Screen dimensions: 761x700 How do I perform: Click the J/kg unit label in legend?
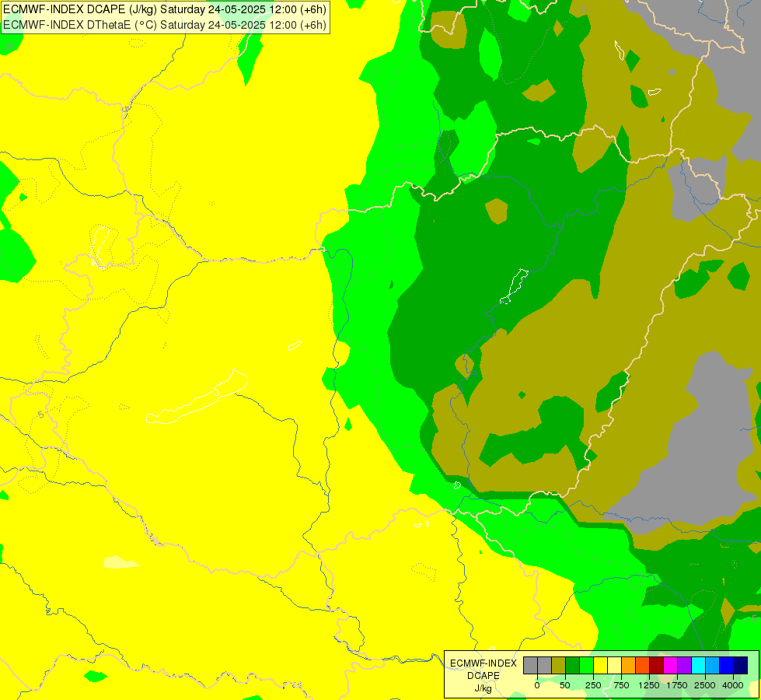click(x=483, y=688)
